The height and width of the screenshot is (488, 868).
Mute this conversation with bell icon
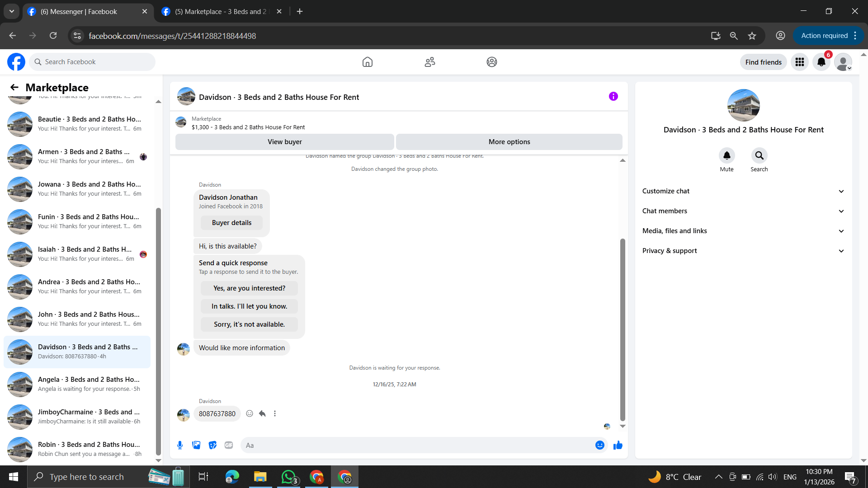point(726,155)
